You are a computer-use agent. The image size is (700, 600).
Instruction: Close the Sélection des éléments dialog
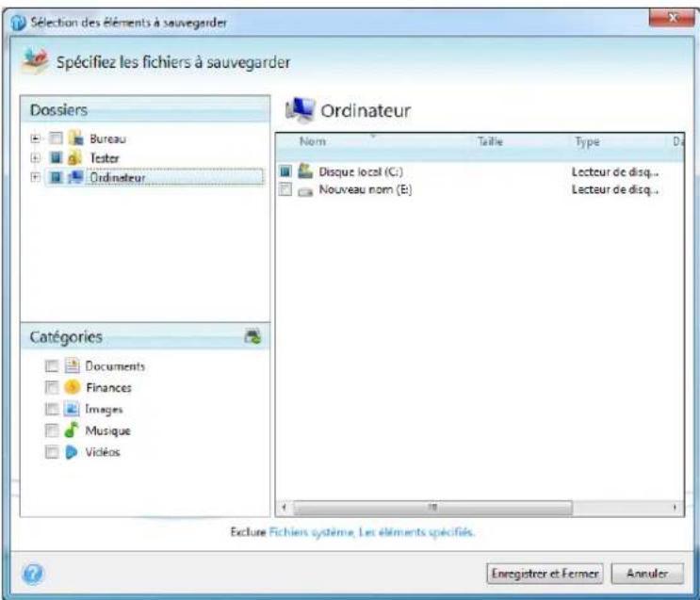[x=672, y=18]
